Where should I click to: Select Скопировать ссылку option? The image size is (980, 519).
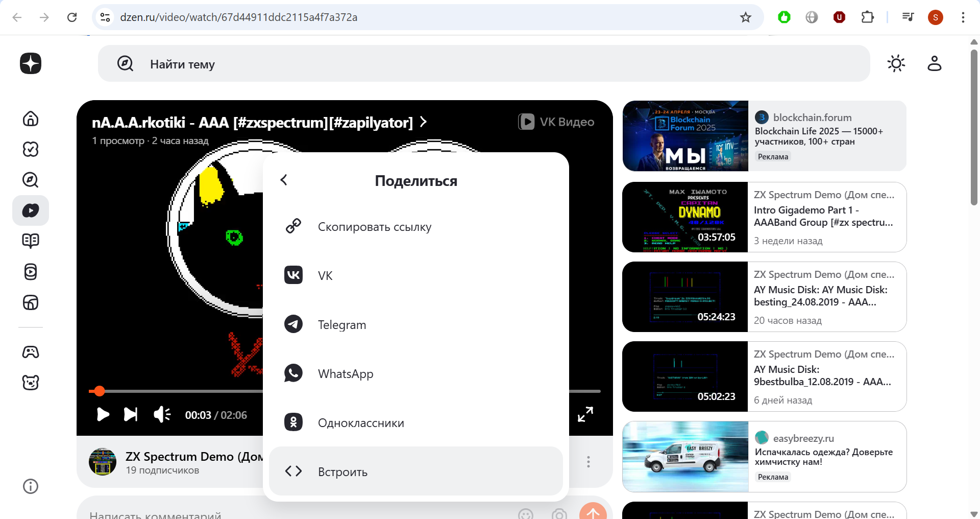pos(416,226)
